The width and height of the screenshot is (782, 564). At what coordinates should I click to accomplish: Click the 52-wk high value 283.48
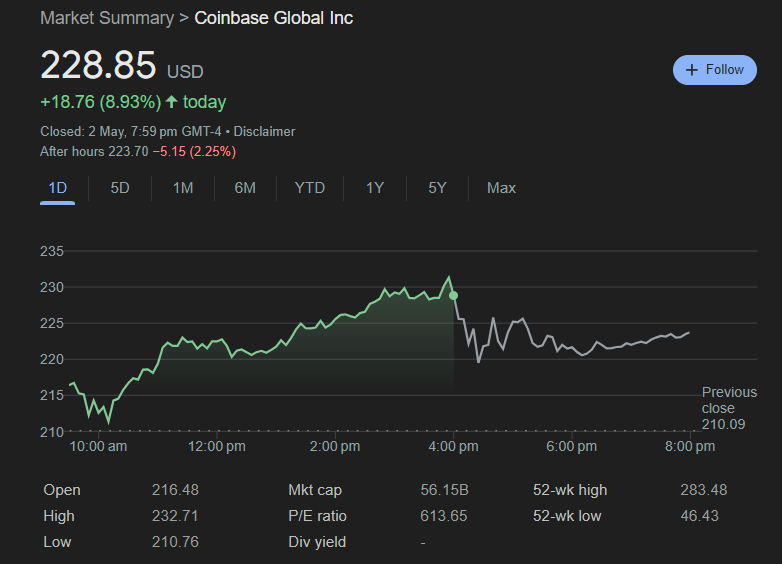pos(704,490)
